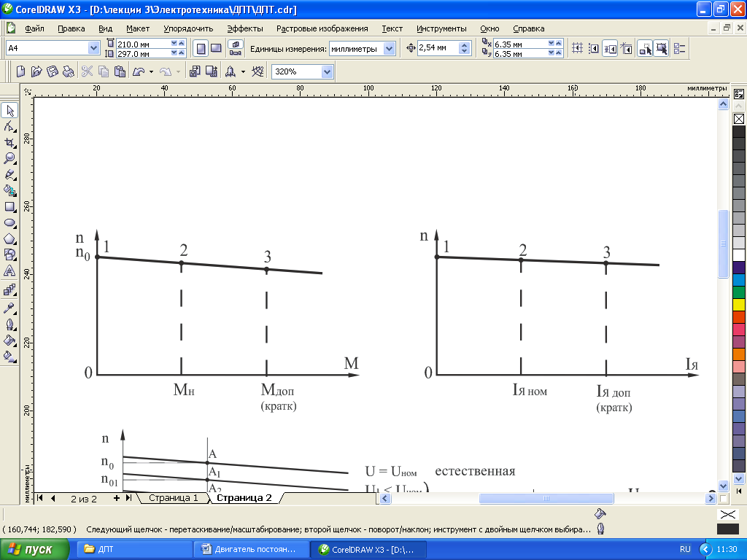Open a file with toolbar icon
Screen dimensions: 747x560
click(x=36, y=71)
